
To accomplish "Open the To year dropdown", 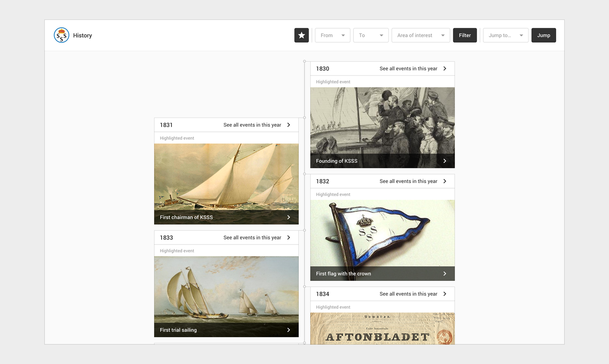I will 371,35.
